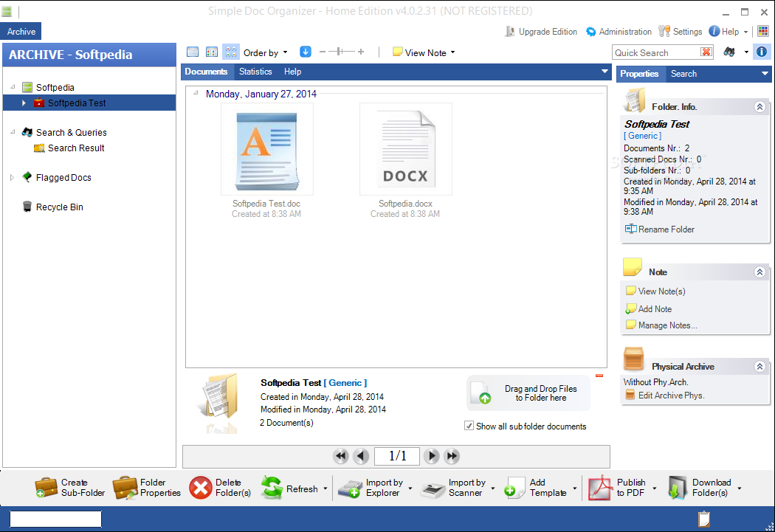Click the binoculars search icon
Screen dimensions: 775x532
729,52
